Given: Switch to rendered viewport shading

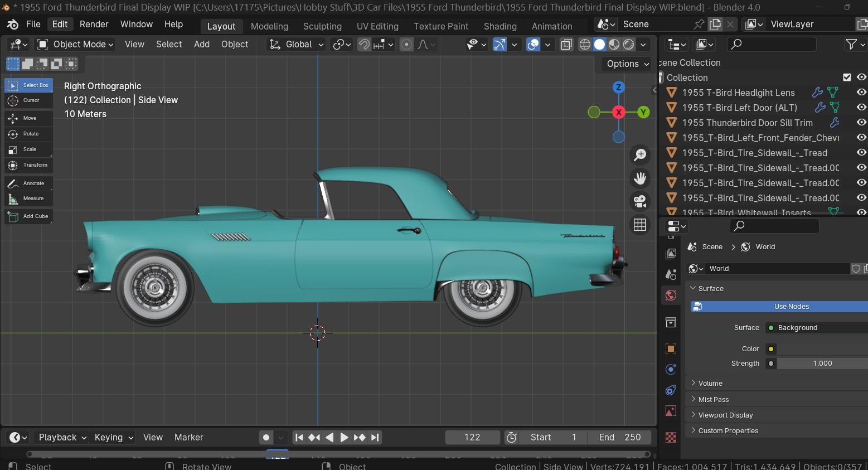Looking at the screenshot, I should coord(628,45).
